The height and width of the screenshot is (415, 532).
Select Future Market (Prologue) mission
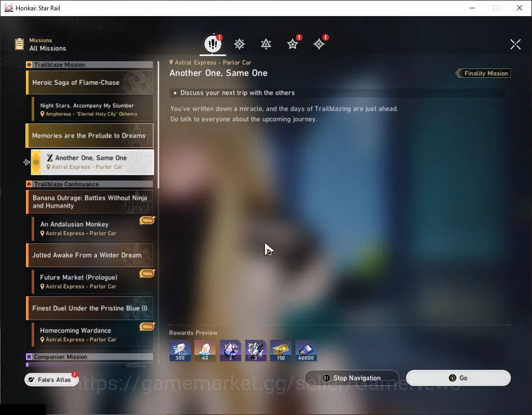click(92, 282)
